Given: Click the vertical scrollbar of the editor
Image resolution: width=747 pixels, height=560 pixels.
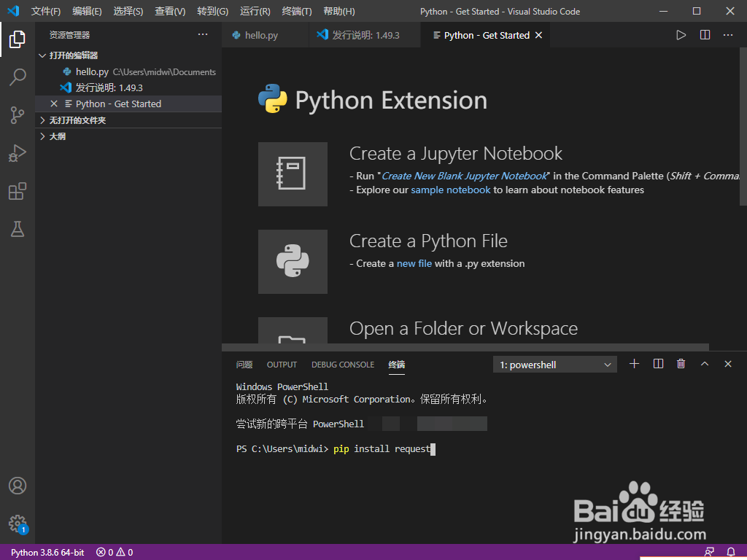Looking at the screenshot, I should pyautogui.click(x=743, y=126).
